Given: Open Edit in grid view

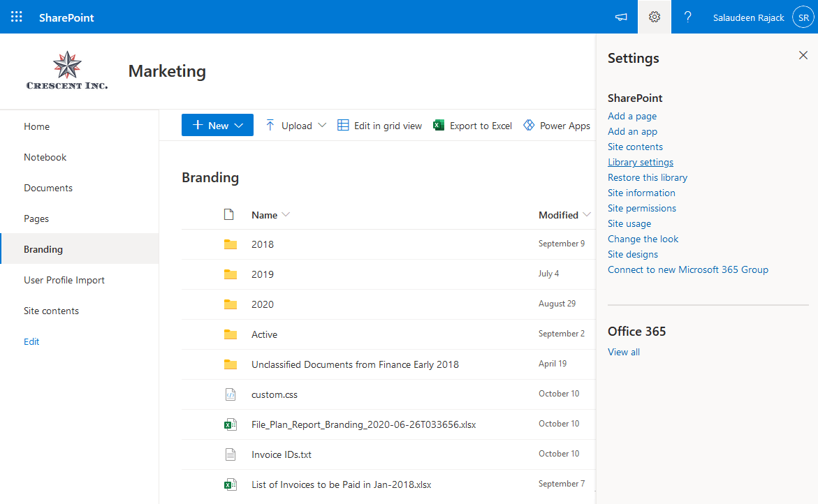Looking at the screenshot, I should (x=379, y=126).
